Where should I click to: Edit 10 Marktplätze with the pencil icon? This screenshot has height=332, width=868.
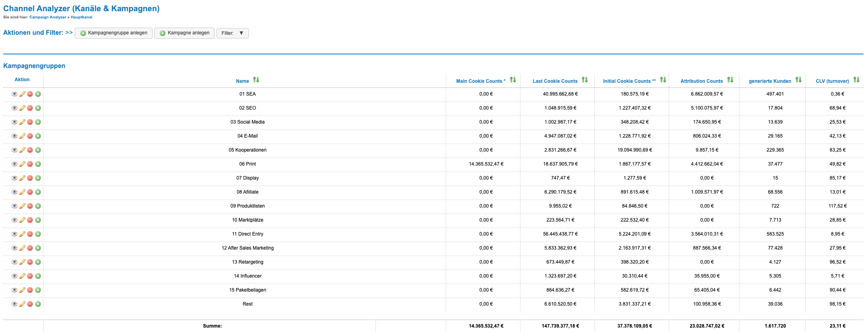[x=22, y=220]
